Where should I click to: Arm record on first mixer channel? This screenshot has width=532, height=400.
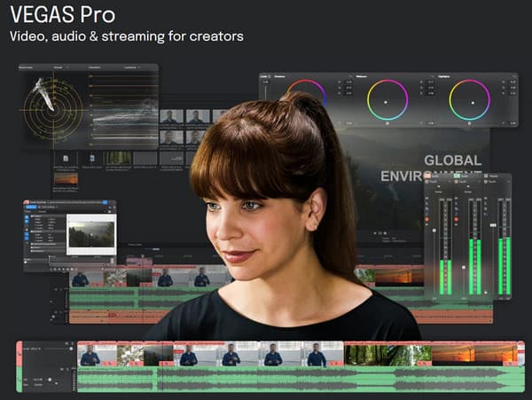tap(426, 219)
